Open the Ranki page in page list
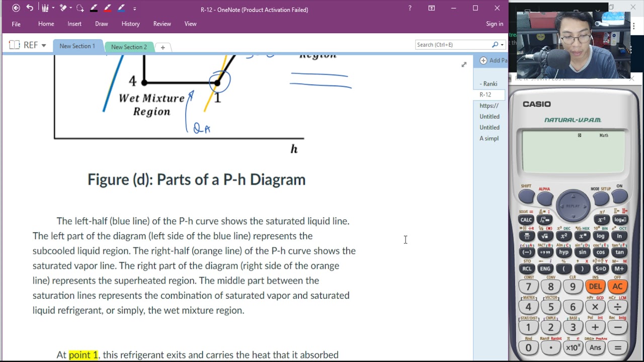The image size is (644, 362). [489, 84]
